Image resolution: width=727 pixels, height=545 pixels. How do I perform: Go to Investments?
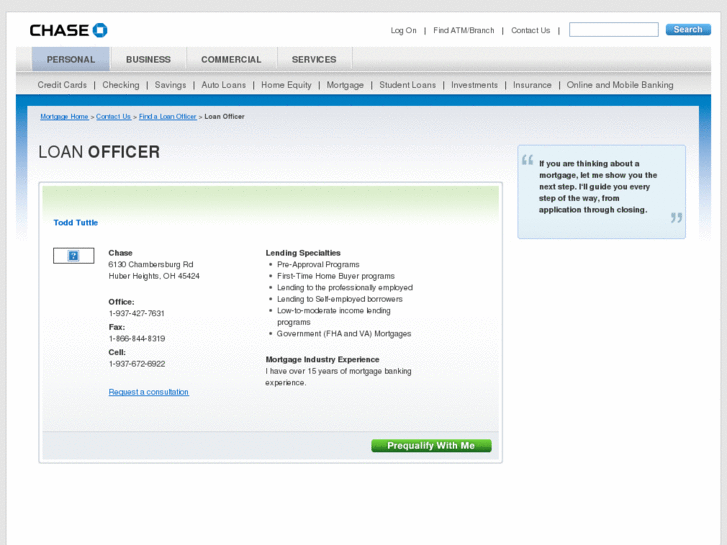[474, 85]
